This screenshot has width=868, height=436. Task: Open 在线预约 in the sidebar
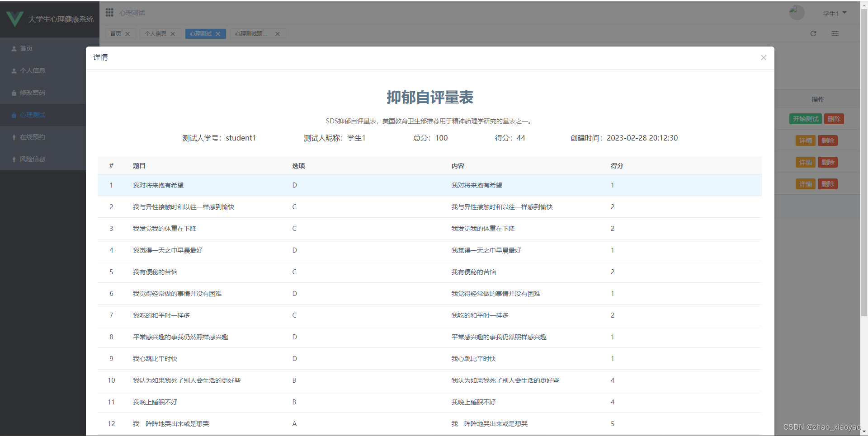(43, 137)
